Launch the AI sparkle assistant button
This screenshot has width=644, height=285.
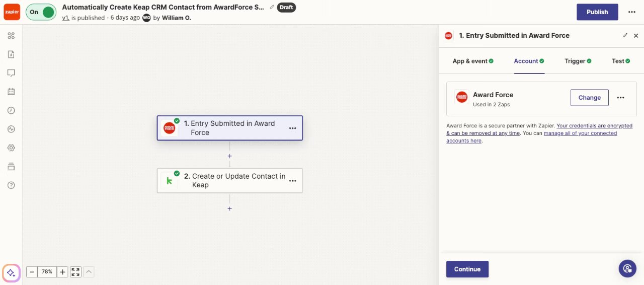click(11, 272)
